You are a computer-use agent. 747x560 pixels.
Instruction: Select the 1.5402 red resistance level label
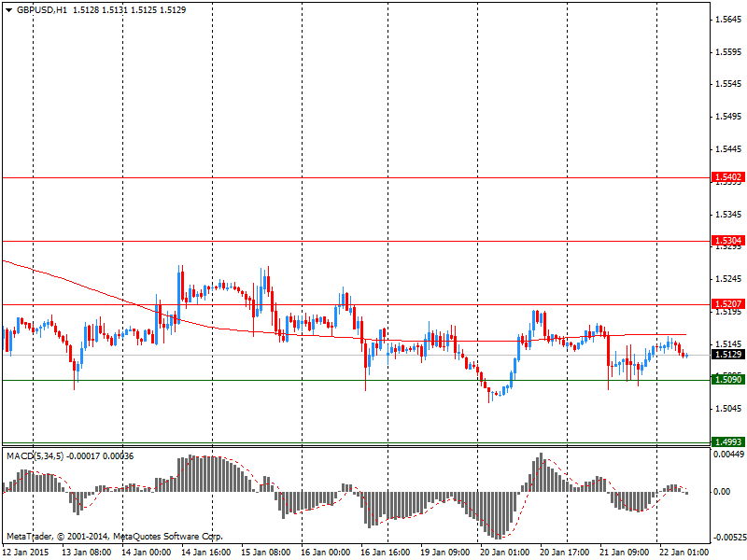(727, 177)
